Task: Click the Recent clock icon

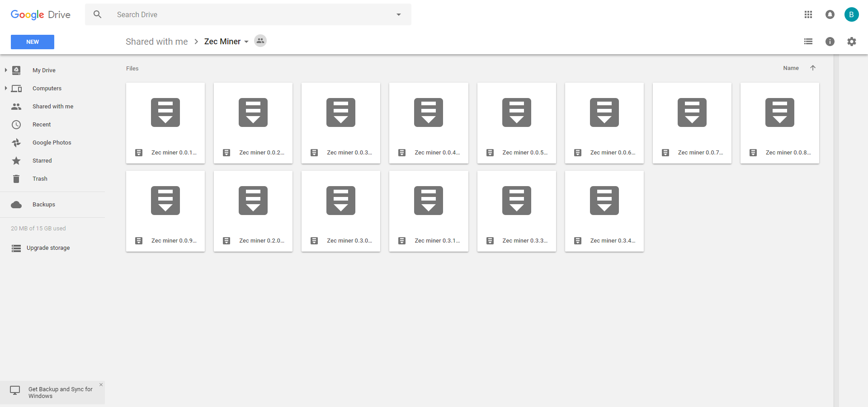Action: (x=16, y=125)
